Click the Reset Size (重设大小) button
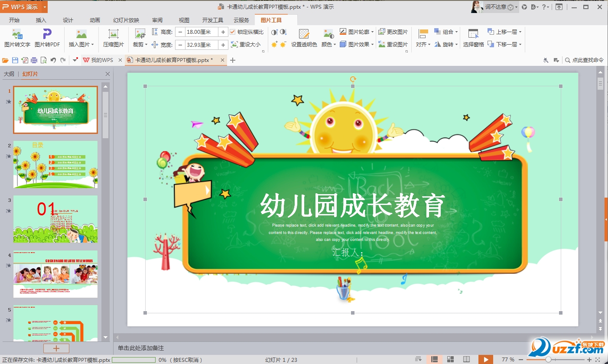This screenshot has width=608, height=364. (246, 44)
